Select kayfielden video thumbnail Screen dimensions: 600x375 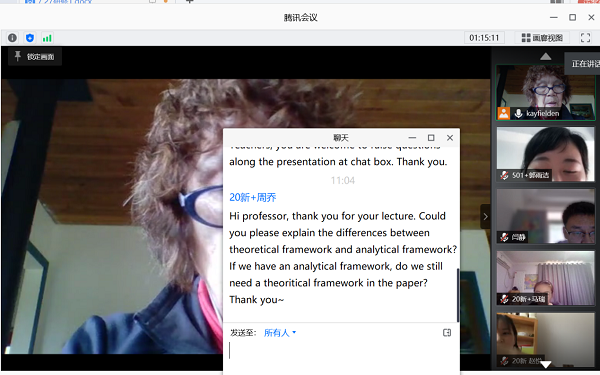coord(546,93)
